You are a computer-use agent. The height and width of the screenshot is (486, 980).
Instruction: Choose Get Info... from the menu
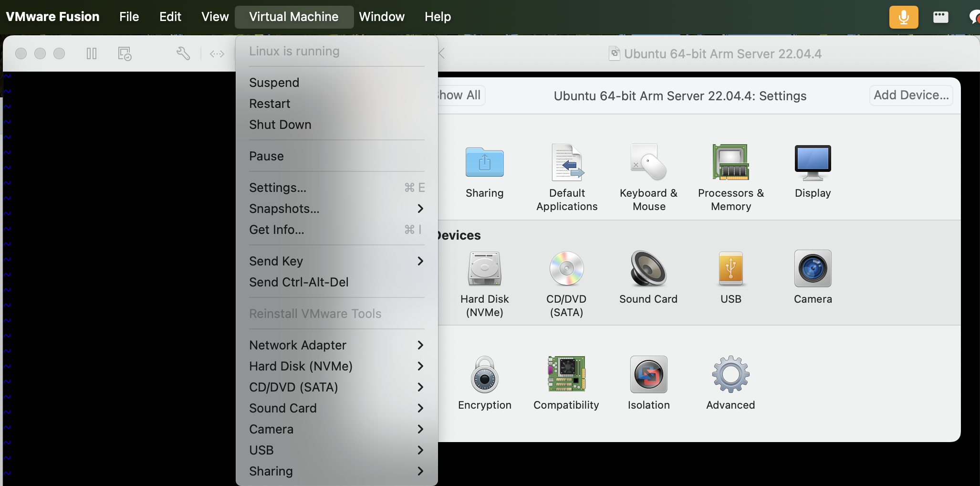pos(336,230)
